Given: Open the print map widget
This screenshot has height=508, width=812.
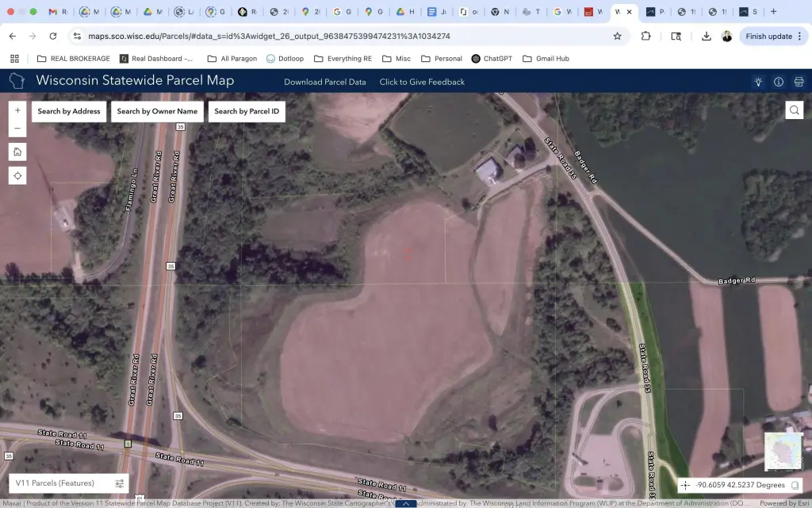Looking at the screenshot, I should point(799,82).
